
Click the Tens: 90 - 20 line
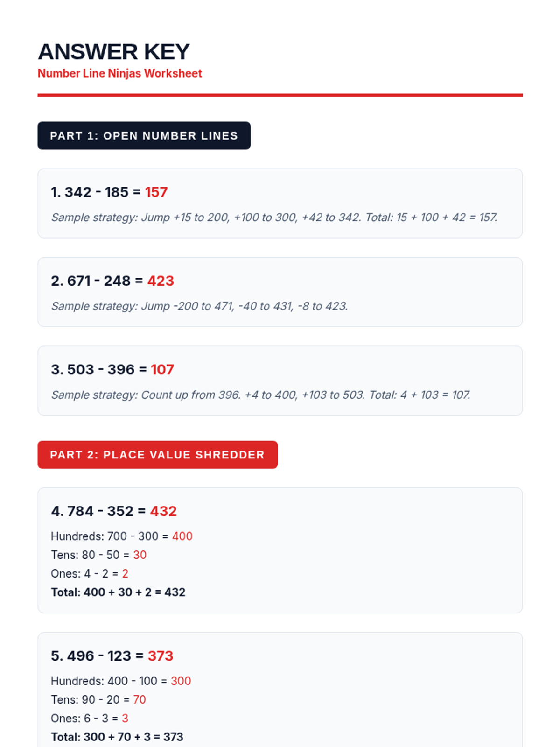[98, 700]
